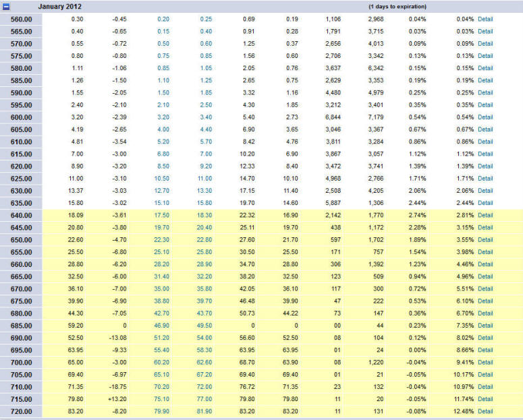
Task: Select the 635.00 strike price cell
Action: 21,203
